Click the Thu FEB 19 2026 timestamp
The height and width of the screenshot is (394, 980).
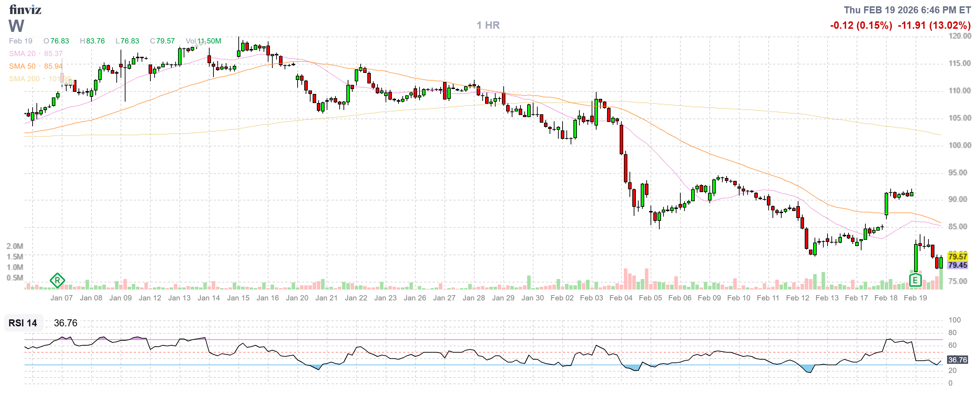[907, 10]
